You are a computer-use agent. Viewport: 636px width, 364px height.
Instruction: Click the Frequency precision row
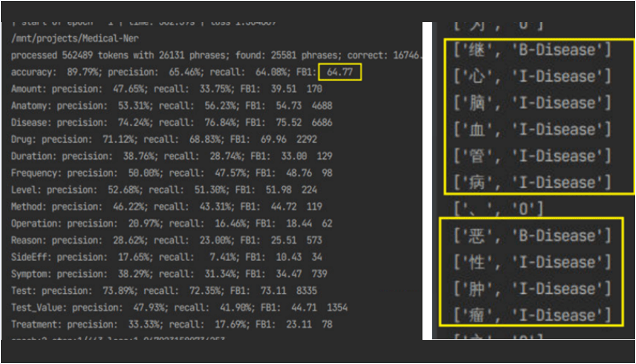(x=171, y=173)
